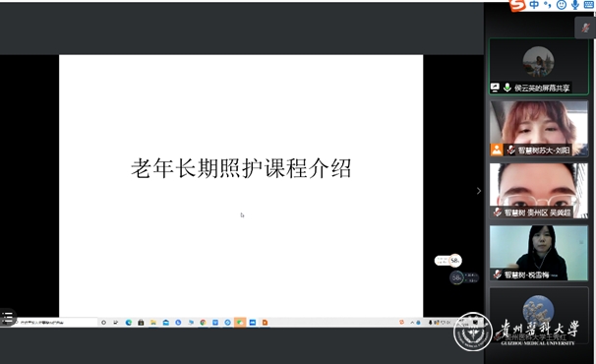Select the 智慧树-祝雪梅 participant video
Image resolution: width=596 pixels, height=364 pixels.
tap(539, 253)
